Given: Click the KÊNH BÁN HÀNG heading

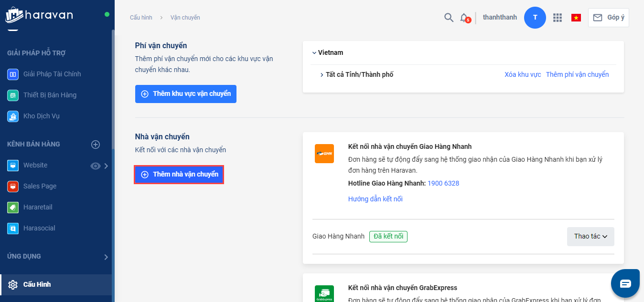Looking at the screenshot, I should (x=33, y=144).
